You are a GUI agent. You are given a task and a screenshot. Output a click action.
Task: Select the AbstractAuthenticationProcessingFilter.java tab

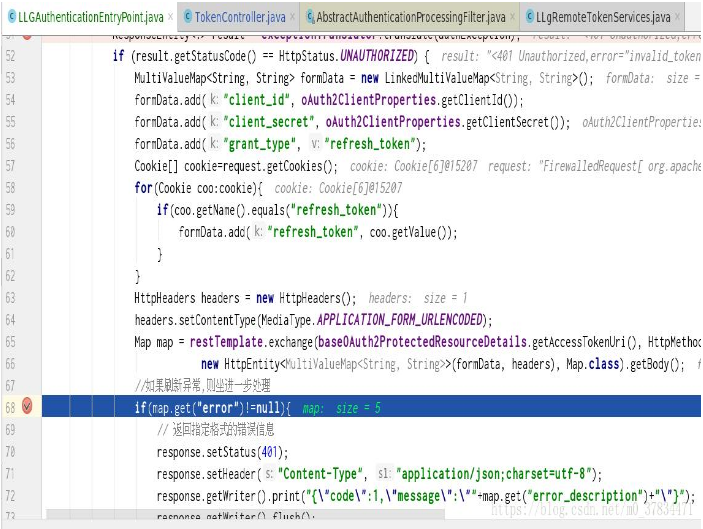tap(411, 17)
